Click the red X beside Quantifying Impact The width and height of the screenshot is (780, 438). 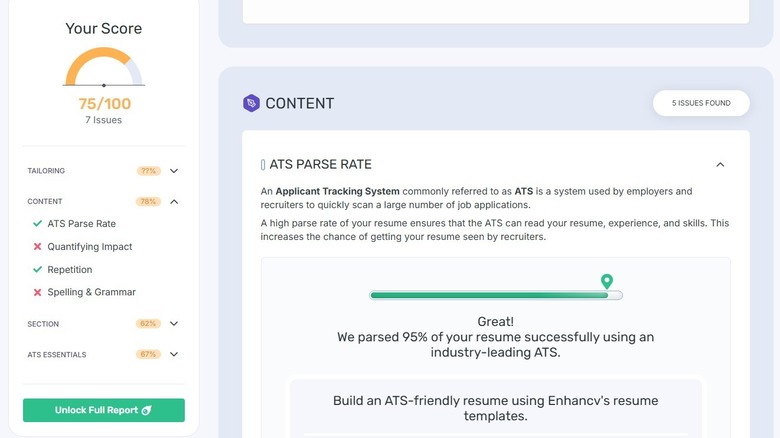tap(37, 247)
